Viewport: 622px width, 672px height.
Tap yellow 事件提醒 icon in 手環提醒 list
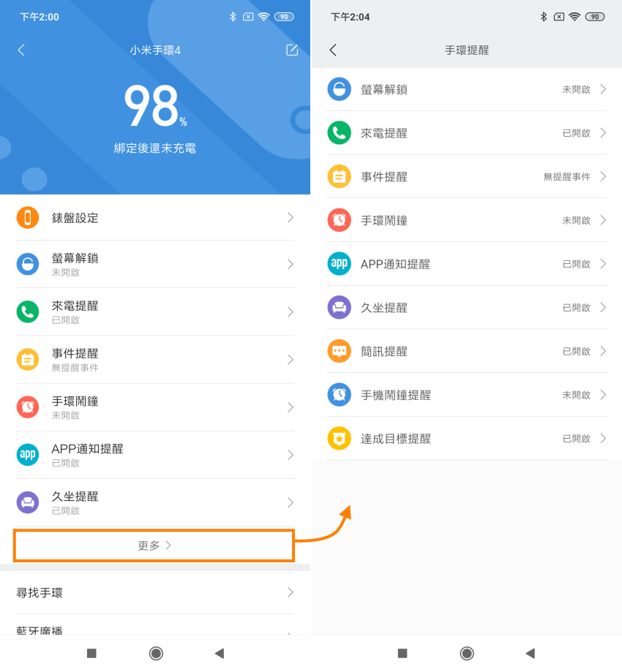tap(340, 176)
